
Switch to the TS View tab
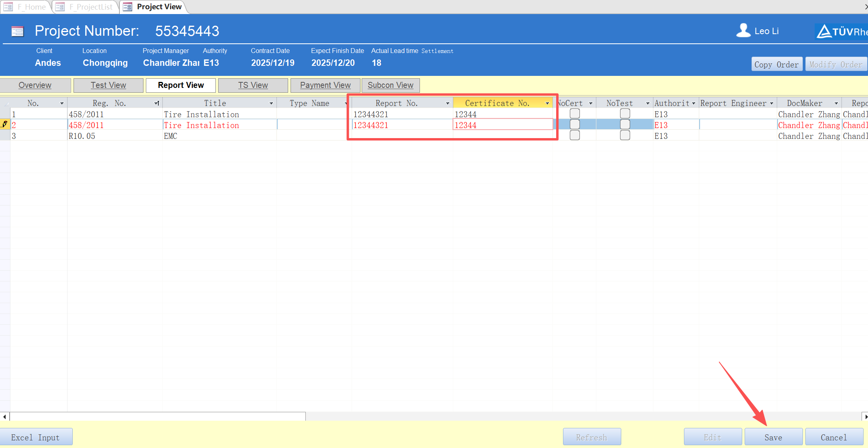point(253,85)
